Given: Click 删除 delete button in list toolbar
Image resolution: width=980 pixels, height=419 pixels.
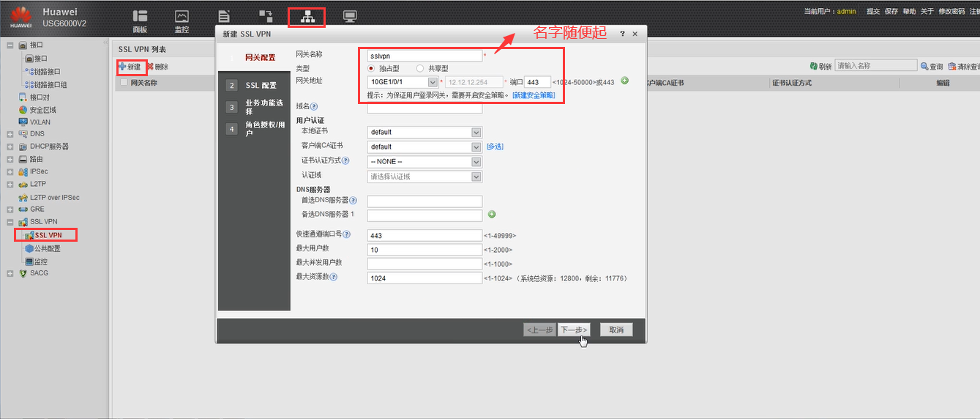Looking at the screenshot, I should coord(157,67).
